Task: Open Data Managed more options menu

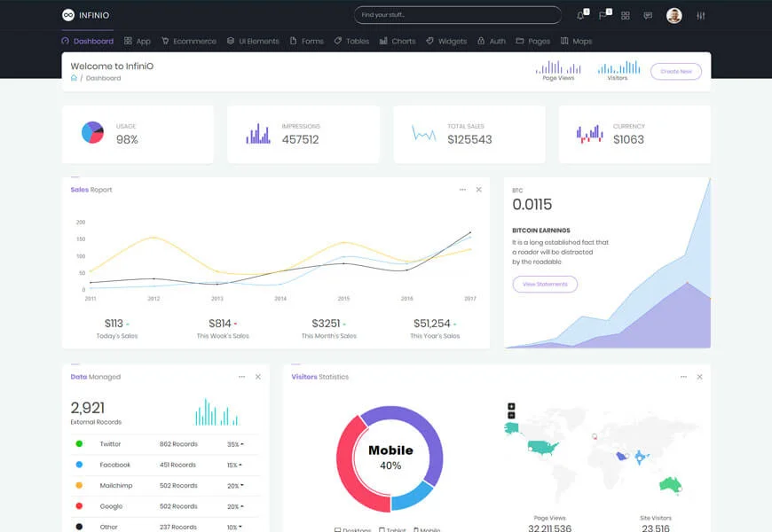Action: (x=241, y=377)
